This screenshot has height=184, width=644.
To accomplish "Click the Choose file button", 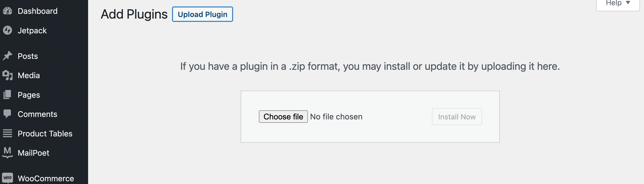I will point(283,117).
